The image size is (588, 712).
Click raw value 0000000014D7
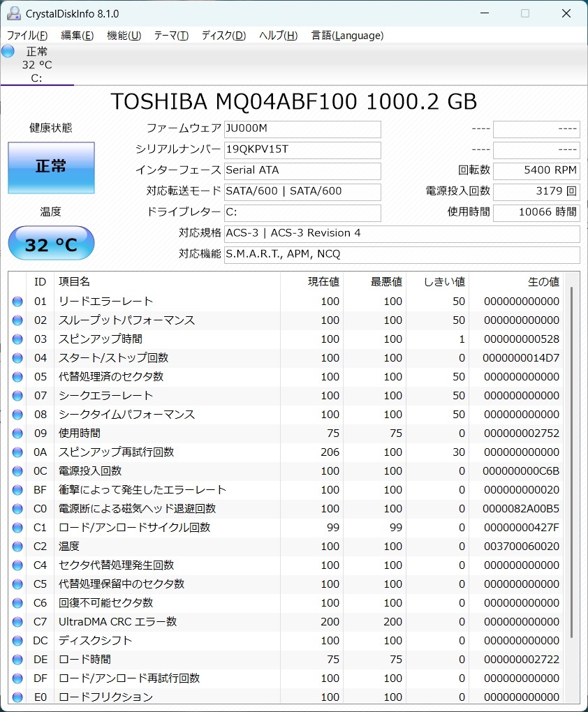tap(521, 358)
